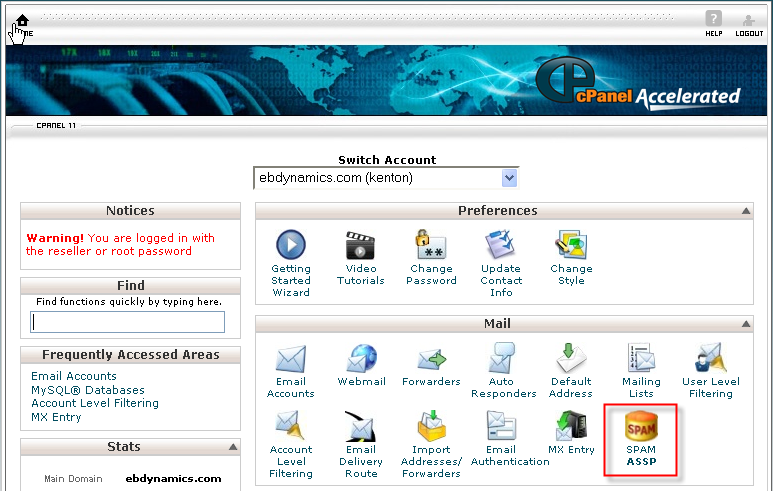Collapse the Stats panel

coord(233,447)
